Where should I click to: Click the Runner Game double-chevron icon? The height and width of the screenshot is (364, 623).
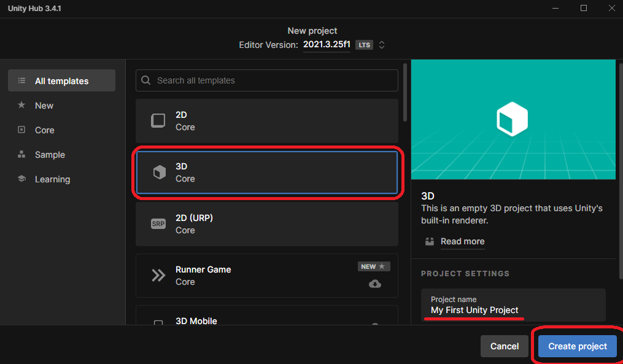158,276
